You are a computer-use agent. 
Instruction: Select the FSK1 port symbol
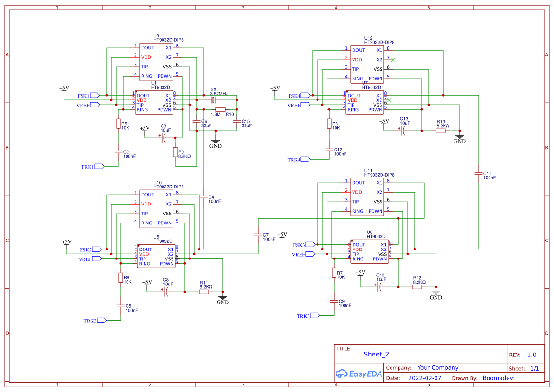(x=94, y=95)
